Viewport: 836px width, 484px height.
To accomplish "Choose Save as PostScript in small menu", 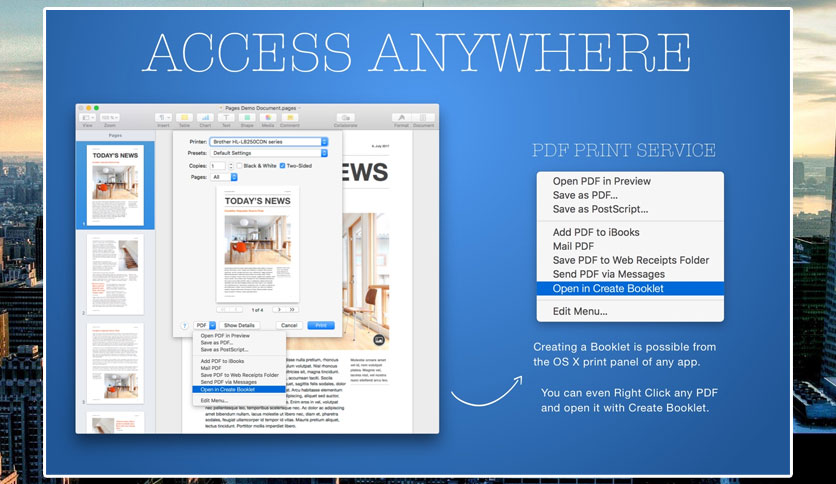I will point(239,350).
